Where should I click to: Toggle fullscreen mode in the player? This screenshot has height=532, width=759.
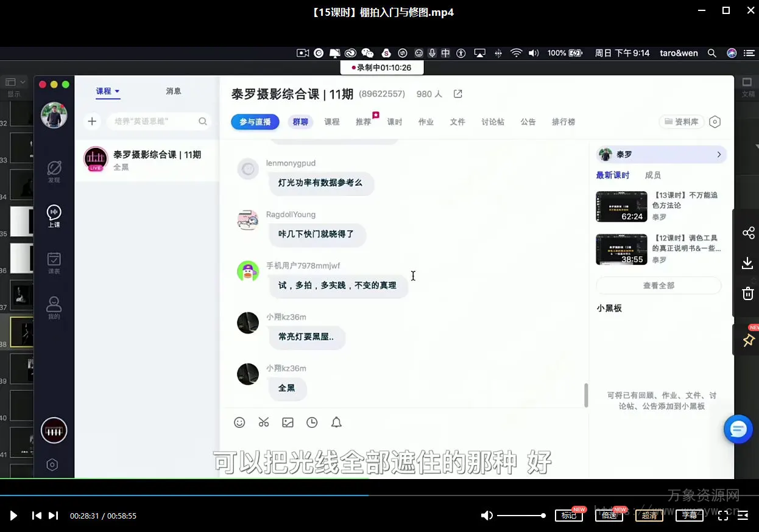(x=723, y=516)
